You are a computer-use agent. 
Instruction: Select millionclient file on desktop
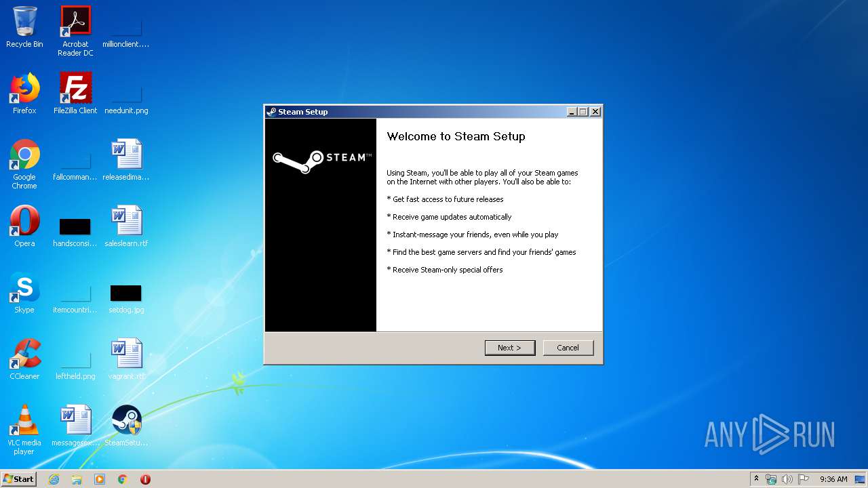pos(126,33)
